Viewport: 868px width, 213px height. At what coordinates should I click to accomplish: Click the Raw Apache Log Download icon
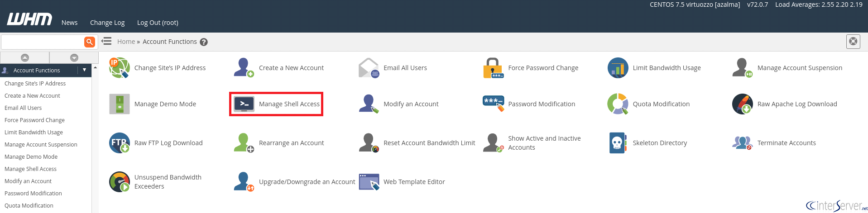[x=742, y=104]
